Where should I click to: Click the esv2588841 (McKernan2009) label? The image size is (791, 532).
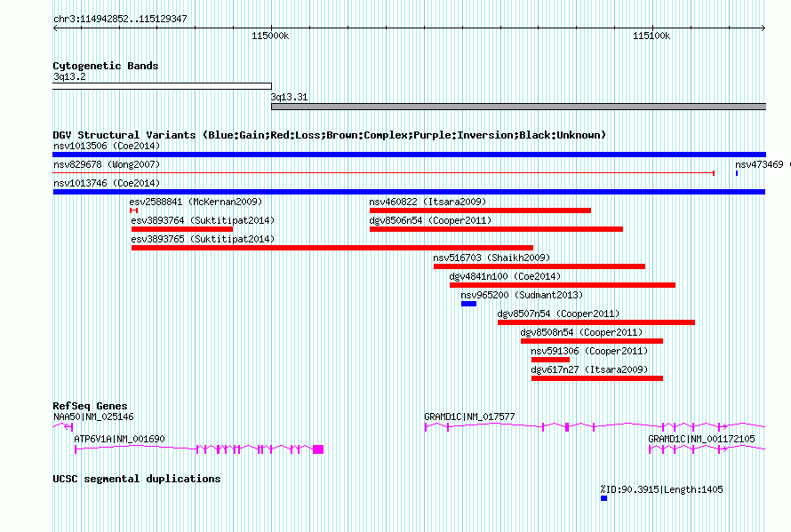point(196,202)
